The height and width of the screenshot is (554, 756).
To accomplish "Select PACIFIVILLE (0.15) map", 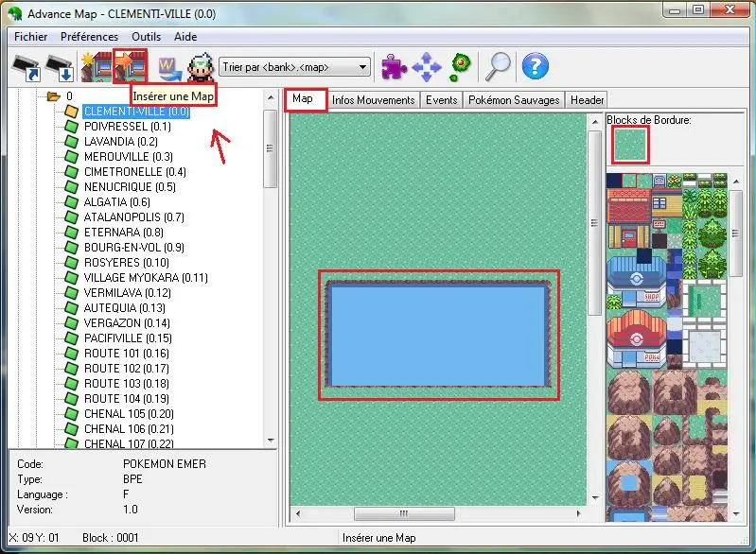I will [x=128, y=338].
